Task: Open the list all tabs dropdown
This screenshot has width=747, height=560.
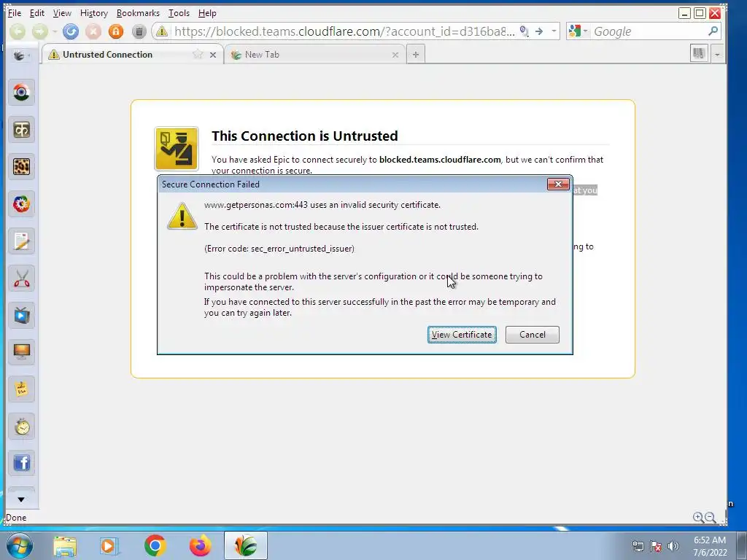Action: [717, 54]
